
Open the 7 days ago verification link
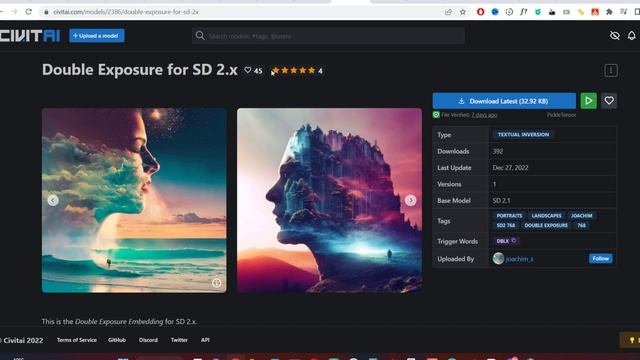(484, 115)
